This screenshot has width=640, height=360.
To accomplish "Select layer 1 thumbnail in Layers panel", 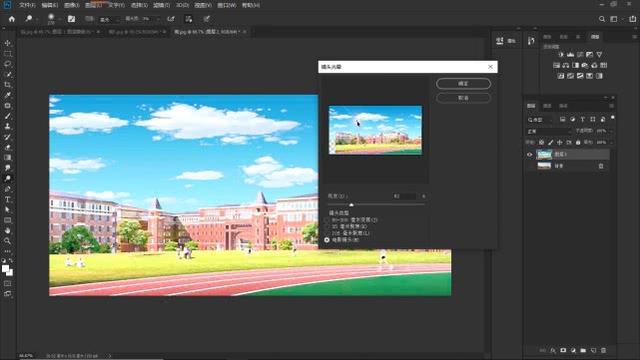I will 544,155.
